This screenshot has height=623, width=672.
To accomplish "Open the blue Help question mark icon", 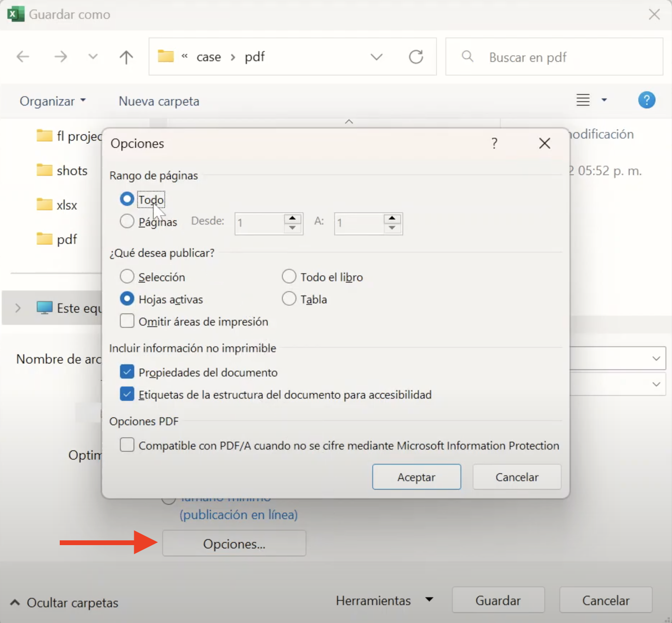I will 647,100.
